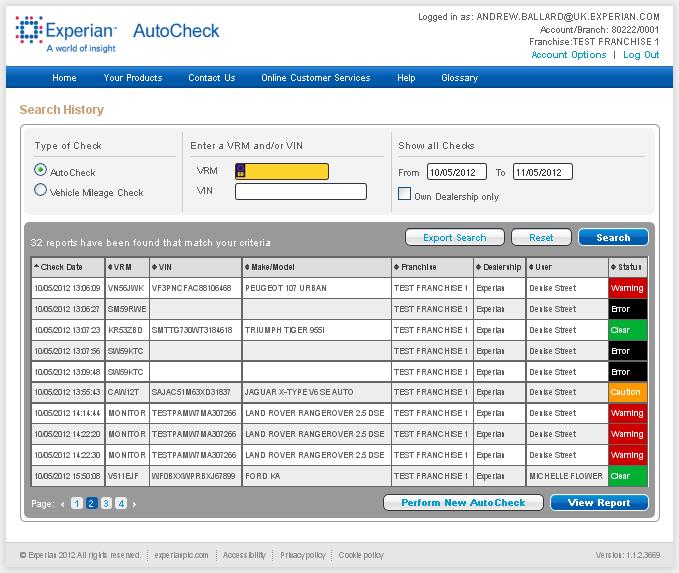Select VRM cell CAW12T

(x=127, y=392)
